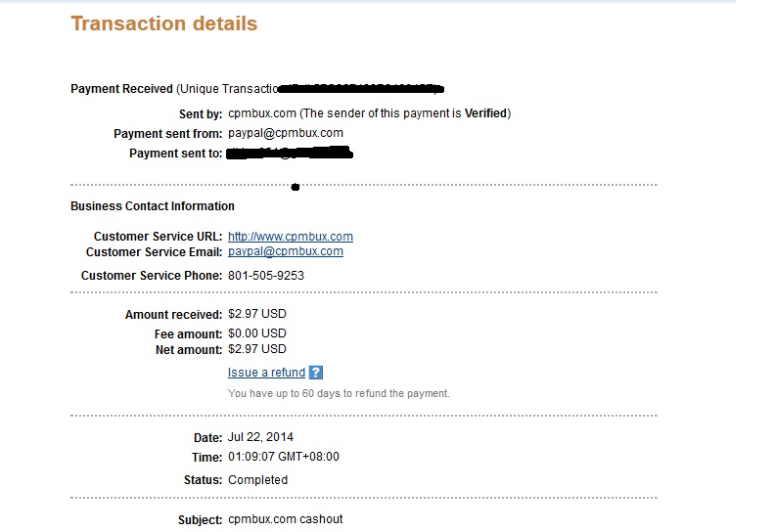Click the Transaction details heading
The image size is (775, 532).
click(x=164, y=23)
